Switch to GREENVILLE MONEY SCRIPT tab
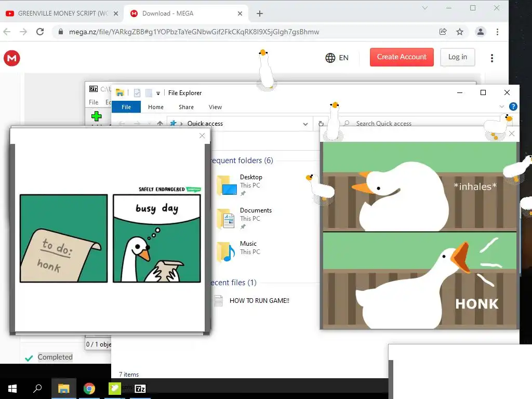Viewport: 532px width, 399px height. click(61, 14)
